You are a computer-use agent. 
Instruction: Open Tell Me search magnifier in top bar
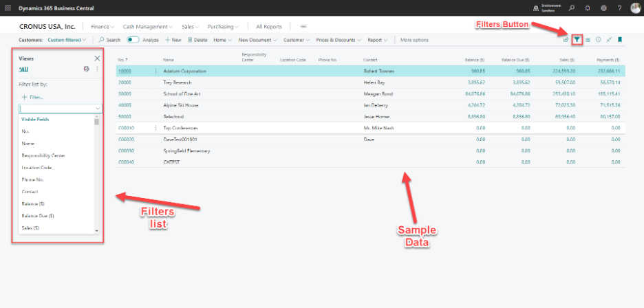tap(572, 8)
